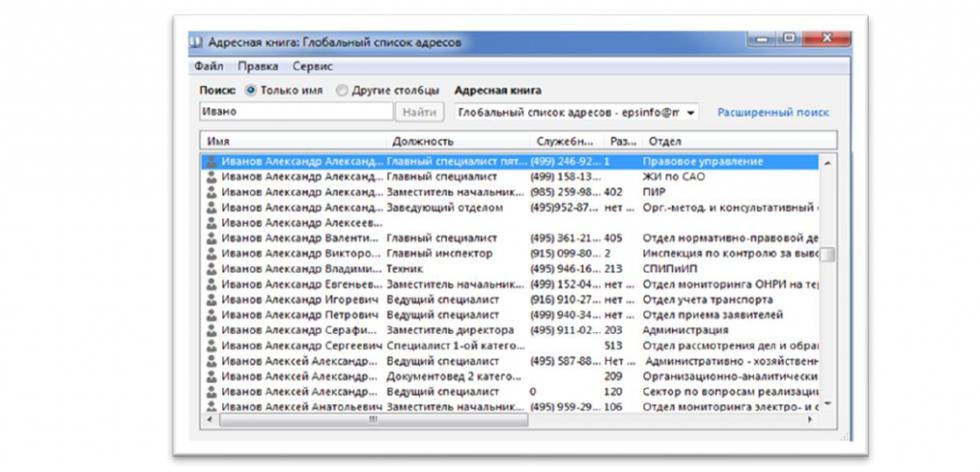The width and height of the screenshot is (980, 472).
Task: Click contact icon of Иванов Александр Алексеевич
Action: click(x=212, y=223)
